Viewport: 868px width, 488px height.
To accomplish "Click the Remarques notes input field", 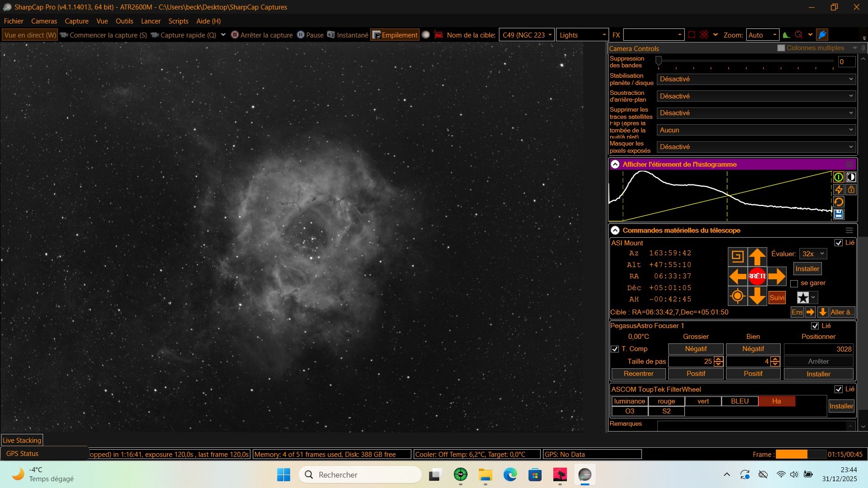I will pos(752,426).
